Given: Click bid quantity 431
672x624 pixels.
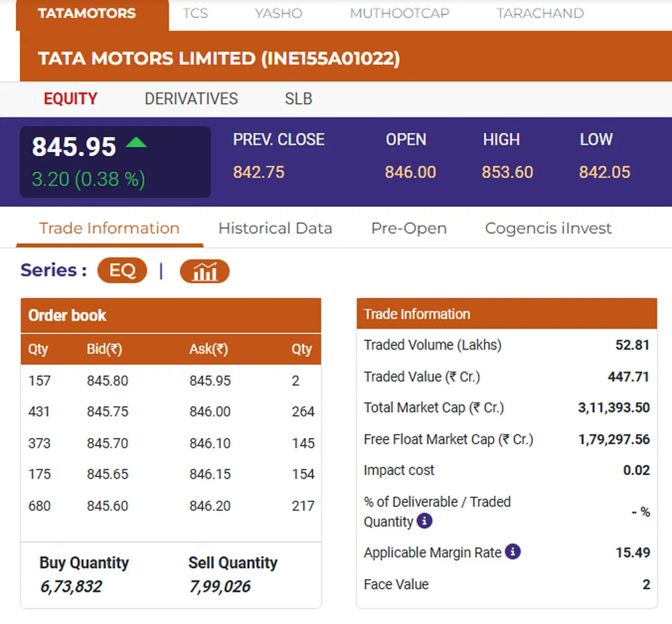Looking at the screenshot, I should [39, 412].
